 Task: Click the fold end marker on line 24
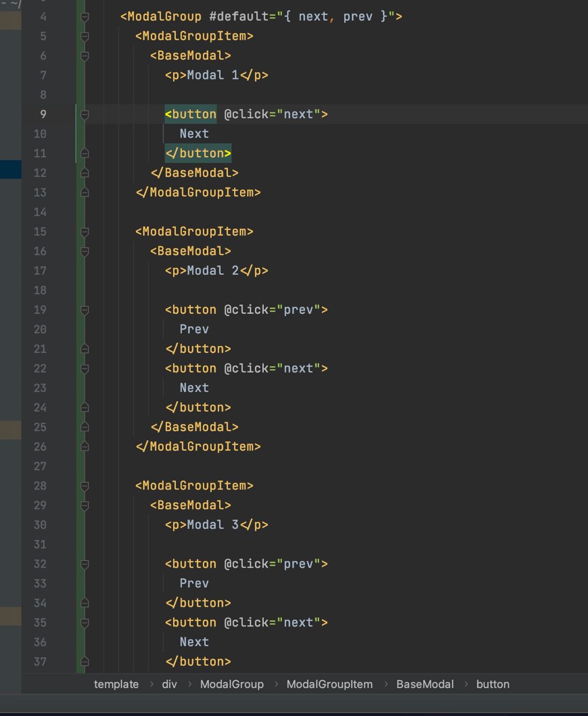[x=84, y=407]
